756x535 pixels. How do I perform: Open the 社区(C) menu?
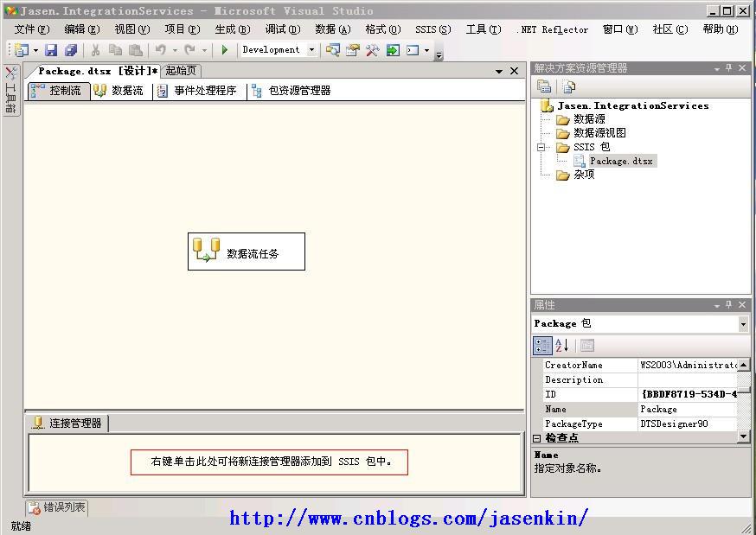coord(670,29)
